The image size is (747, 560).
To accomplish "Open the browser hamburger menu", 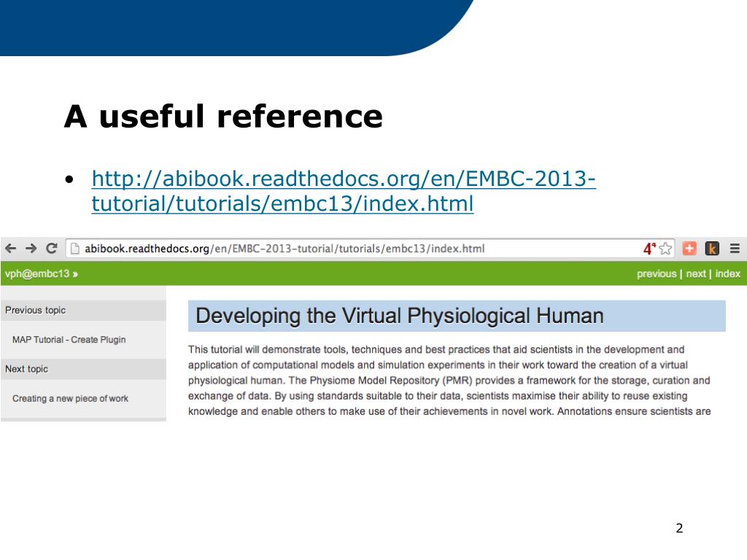I will pos(735,248).
